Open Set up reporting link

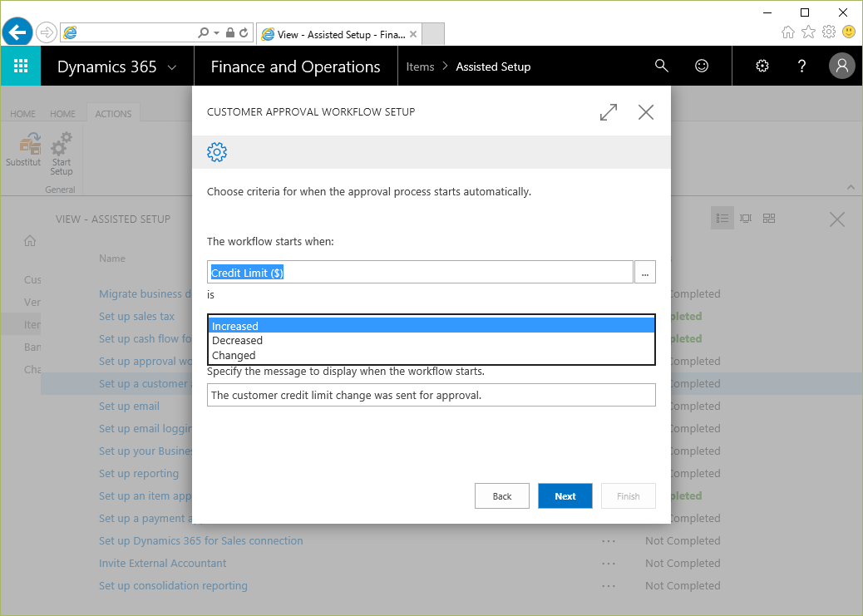click(139, 473)
